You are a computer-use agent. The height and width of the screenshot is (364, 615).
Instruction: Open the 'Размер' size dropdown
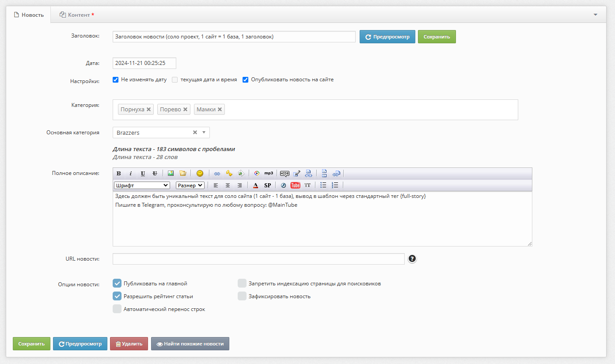pyautogui.click(x=190, y=185)
